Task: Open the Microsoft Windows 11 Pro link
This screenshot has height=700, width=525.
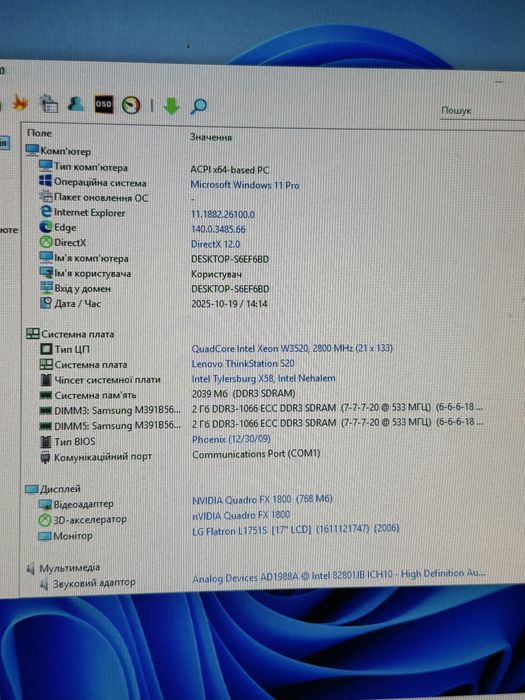Action: pos(245,184)
